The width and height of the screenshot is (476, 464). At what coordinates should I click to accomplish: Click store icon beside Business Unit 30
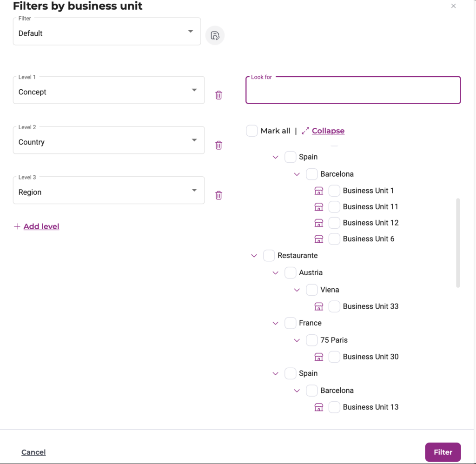(x=319, y=357)
